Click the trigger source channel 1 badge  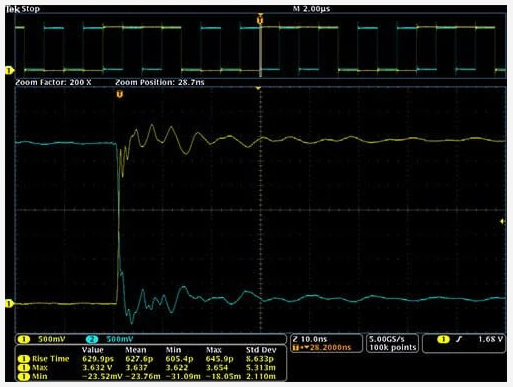443,339
